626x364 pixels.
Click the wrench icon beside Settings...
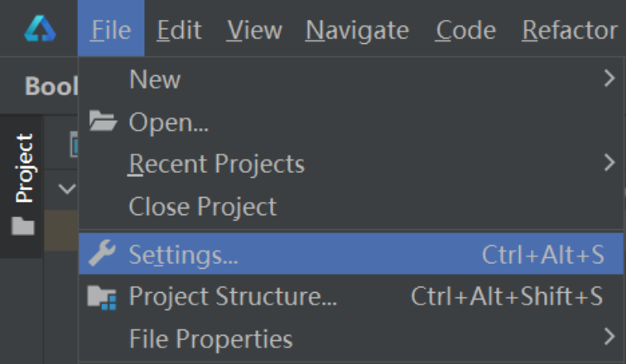102,253
